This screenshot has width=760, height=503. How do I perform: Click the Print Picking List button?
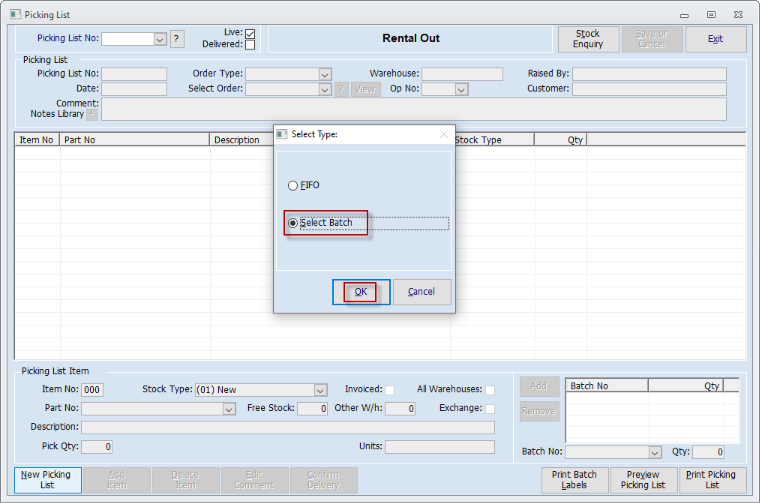click(x=712, y=480)
